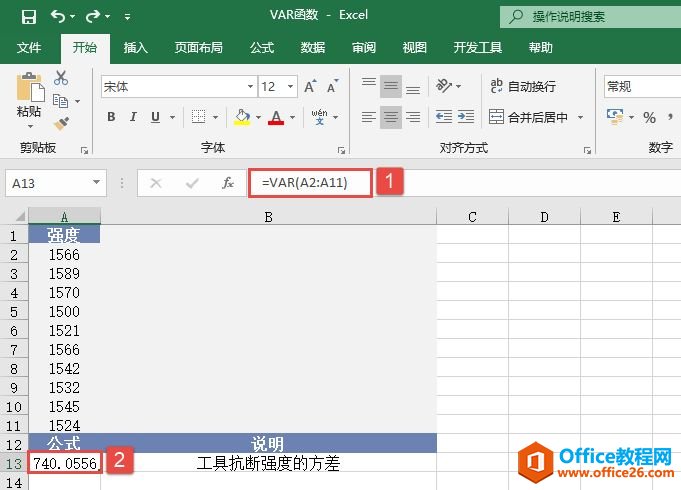
Task: Switch to the 审阅 tab
Action: coord(364,47)
